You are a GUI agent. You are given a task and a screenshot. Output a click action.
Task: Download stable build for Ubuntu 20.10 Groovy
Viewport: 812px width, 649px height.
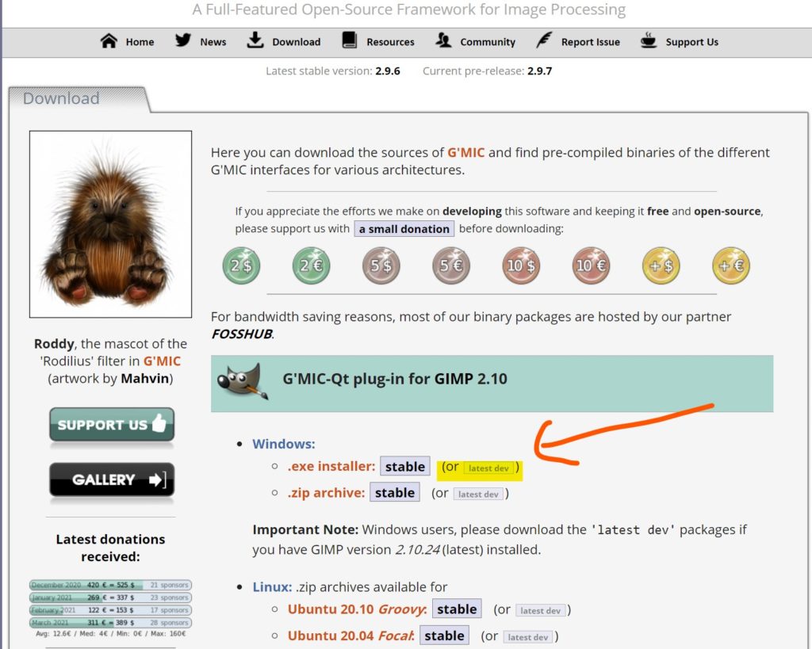click(457, 609)
